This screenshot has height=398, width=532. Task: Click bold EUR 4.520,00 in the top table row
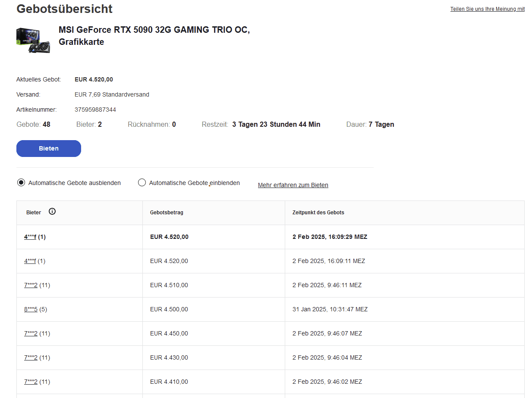(x=169, y=237)
